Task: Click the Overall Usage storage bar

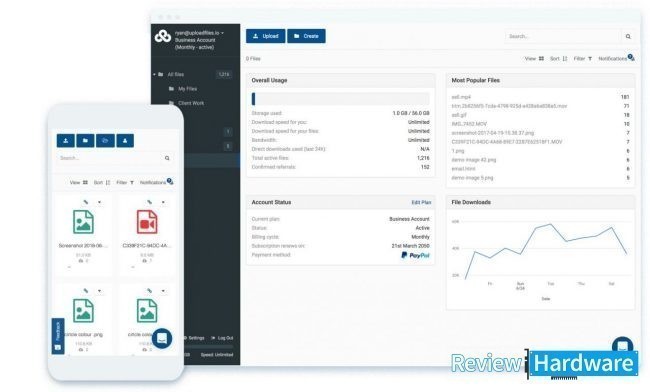Action: coord(340,99)
